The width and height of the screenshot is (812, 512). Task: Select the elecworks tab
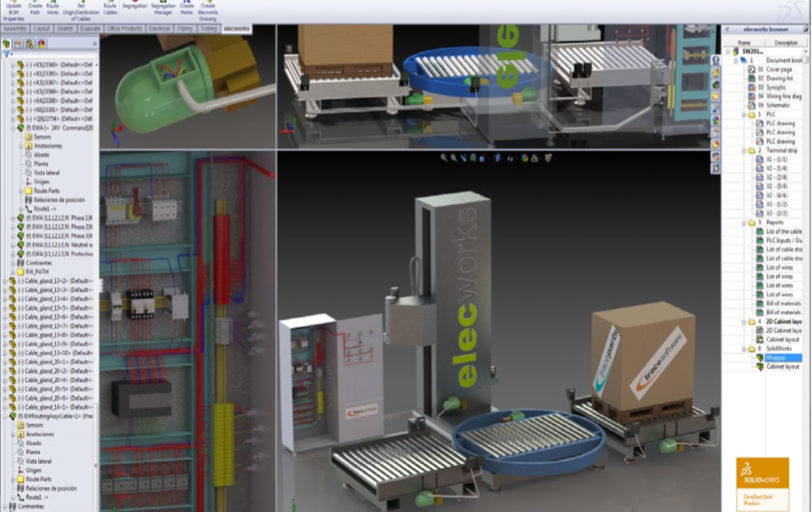click(x=237, y=29)
